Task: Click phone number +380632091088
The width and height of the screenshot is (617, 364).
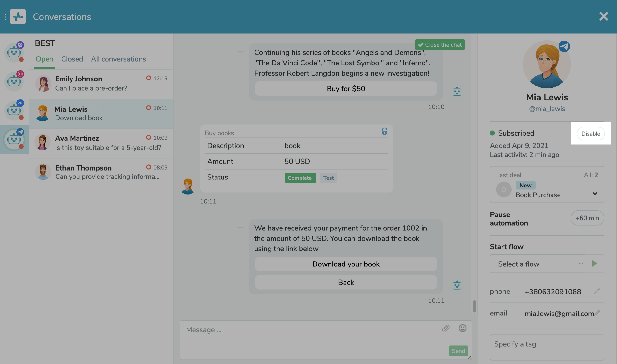Action: [553, 292]
